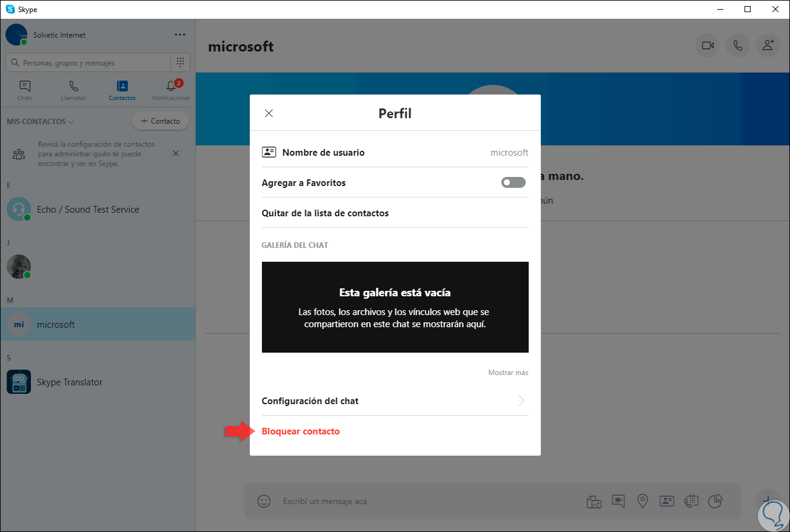The width and height of the screenshot is (790, 532).
Task: Click Bloquear contacto
Action: pyautogui.click(x=301, y=431)
